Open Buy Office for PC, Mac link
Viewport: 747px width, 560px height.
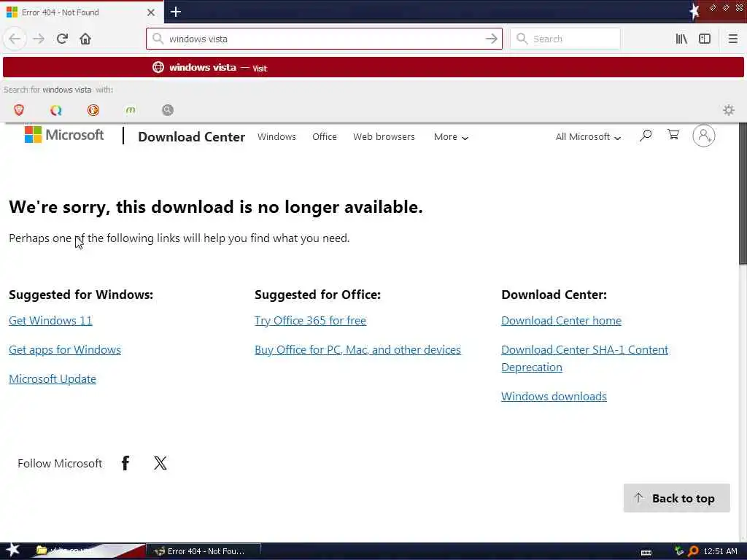tap(357, 349)
